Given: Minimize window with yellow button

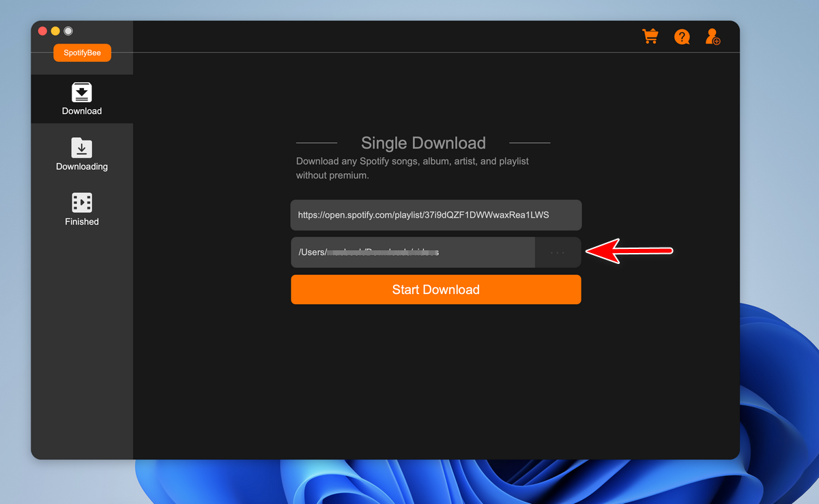Looking at the screenshot, I should (55, 31).
